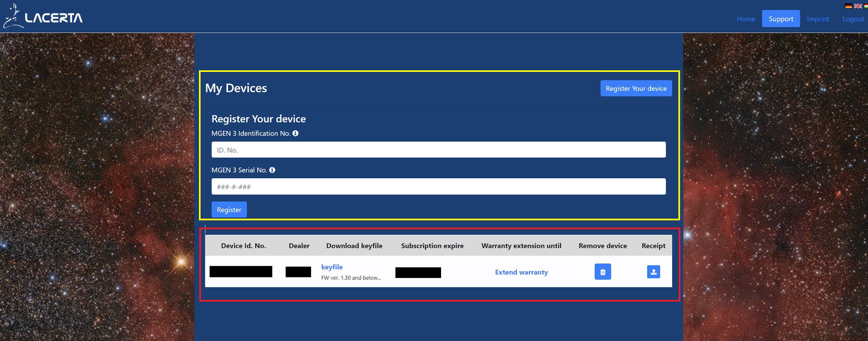This screenshot has width=868, height=341.
Task: Click the Subscription expire column header
Action: click(x=432, y=245)
